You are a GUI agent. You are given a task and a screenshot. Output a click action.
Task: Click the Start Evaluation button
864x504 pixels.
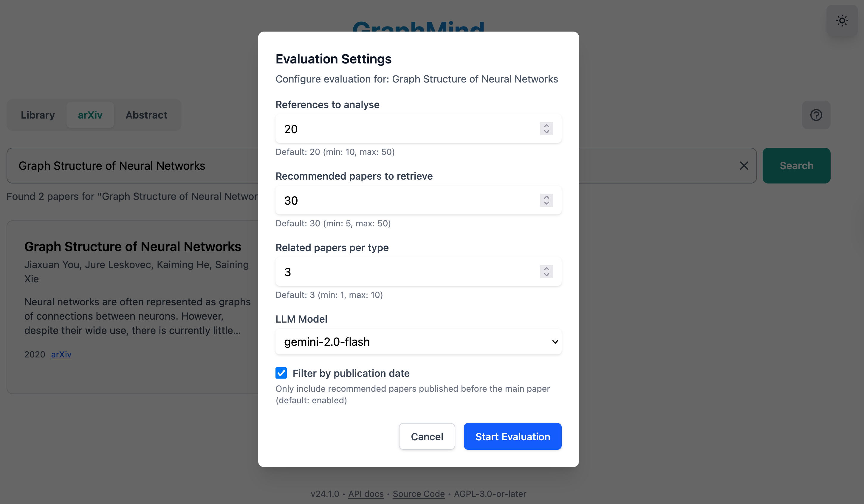pyautogui.click(x=512, y=436)
